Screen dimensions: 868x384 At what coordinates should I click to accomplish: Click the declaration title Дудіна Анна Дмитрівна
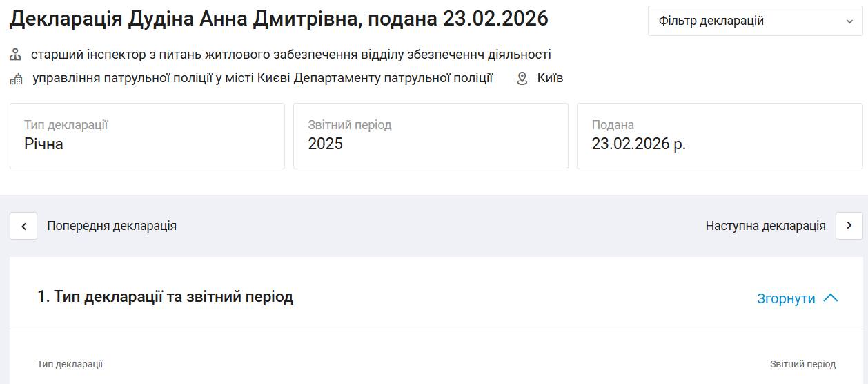(x=279, y=19)
